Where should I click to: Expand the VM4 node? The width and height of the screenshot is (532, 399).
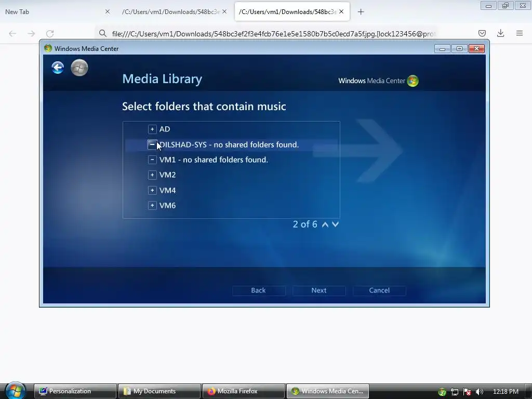click(x=152, y=190)
